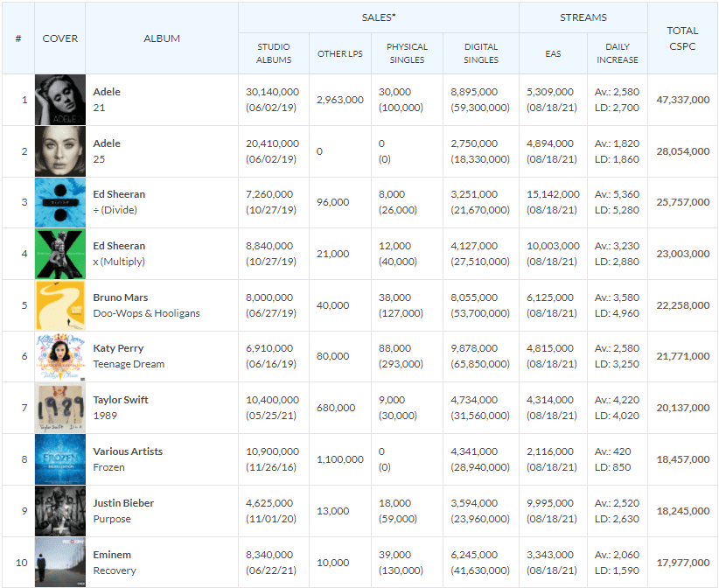
Task: Select physical singles figure 88,000
Action: tap(394, 348)
